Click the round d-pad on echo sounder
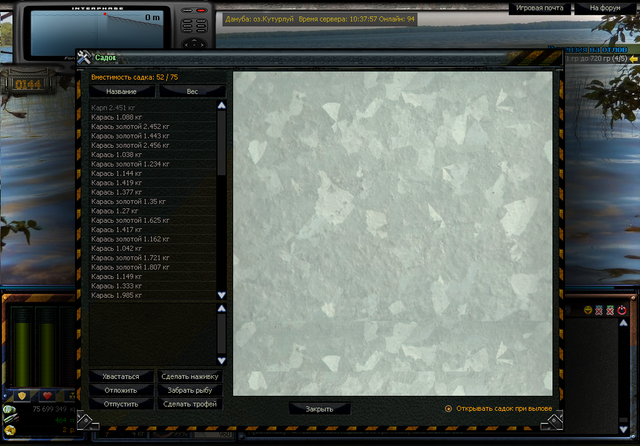640x446 pixels. pyautogui.click(x=193, y=43)
